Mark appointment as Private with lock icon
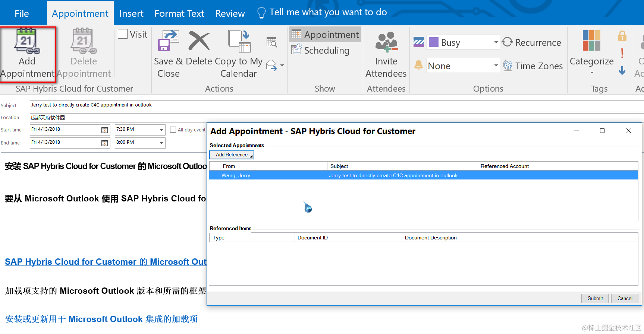 [622, 36]
